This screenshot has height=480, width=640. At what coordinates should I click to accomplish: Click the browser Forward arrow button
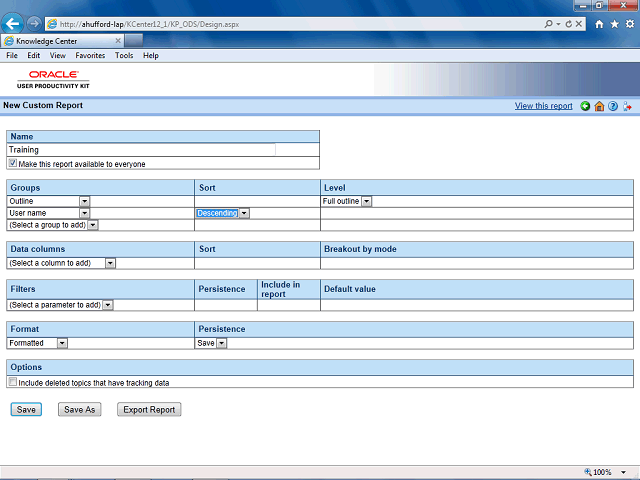pyautogui.click(x=34, y=24)
